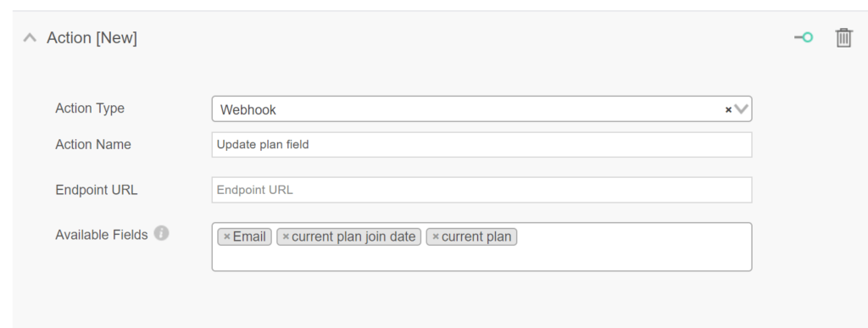868x328 pixels.
Task: Click the info icon beside Available Fields
Action: pyautogui.click(x=161, y=233)
